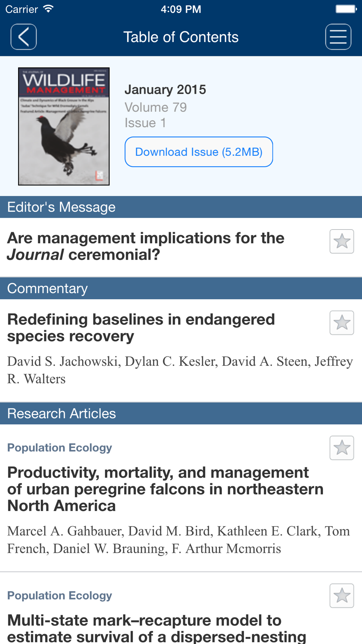Tap author list starting with David S. Jachowski
This screenshot has height=644, width=362.
point(180,370)
